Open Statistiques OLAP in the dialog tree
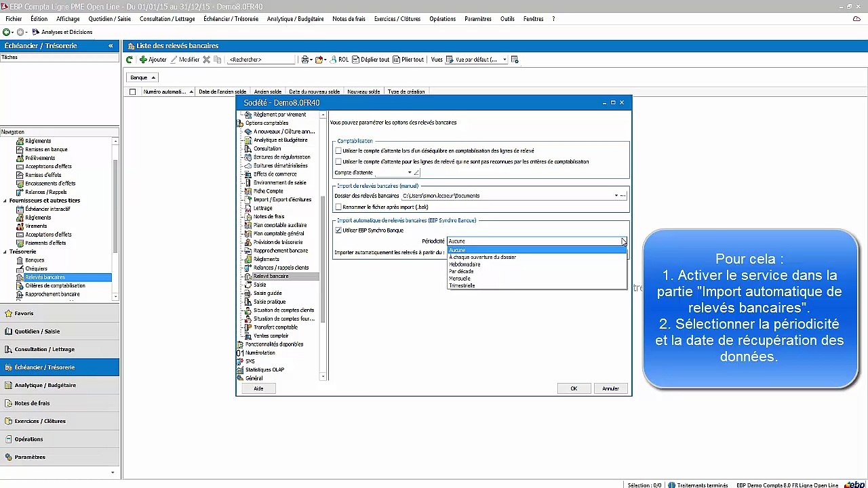868x488 pixels. point(264,369)
